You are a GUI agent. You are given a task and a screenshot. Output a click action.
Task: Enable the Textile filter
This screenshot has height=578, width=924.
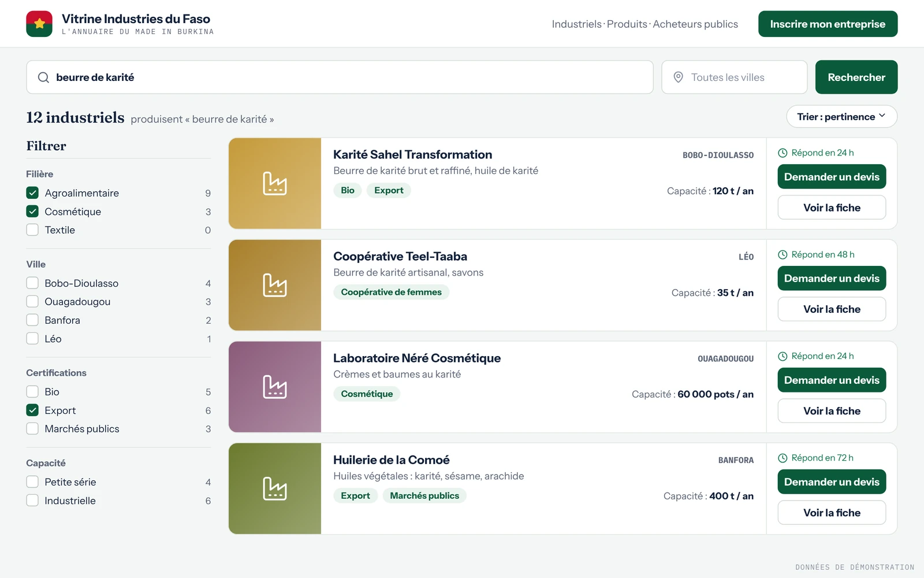point(32,230)
